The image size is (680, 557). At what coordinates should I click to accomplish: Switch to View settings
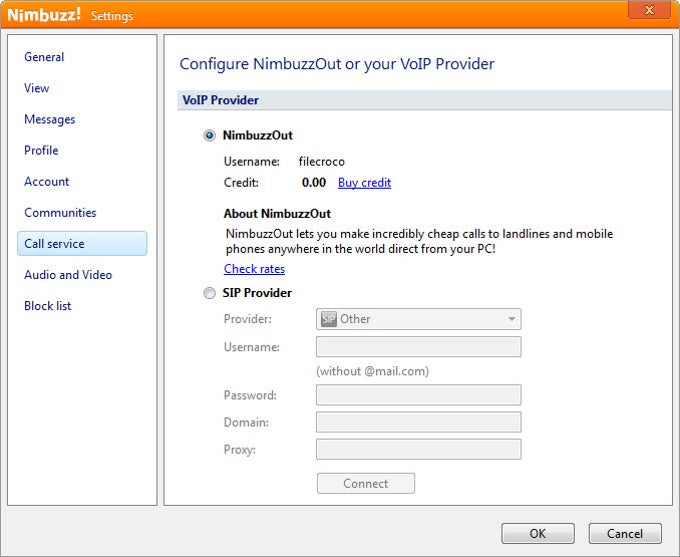37,88
